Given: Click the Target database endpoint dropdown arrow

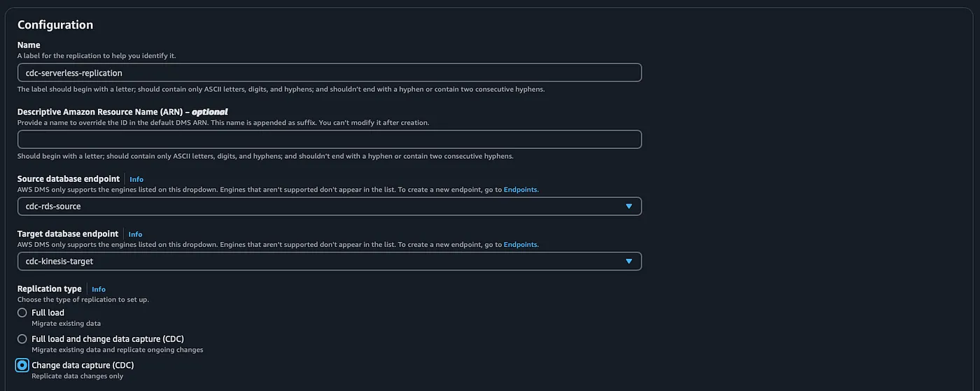Looking at the screenshot, I should [x=629, y=261].
